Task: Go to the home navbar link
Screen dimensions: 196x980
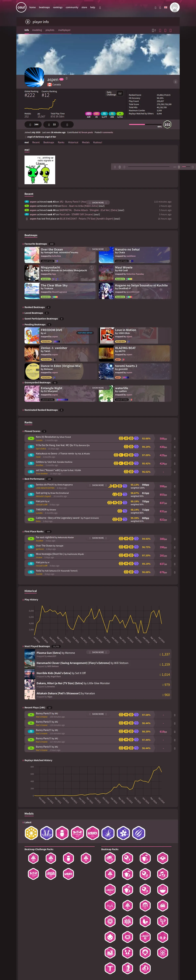Action: 32,7
